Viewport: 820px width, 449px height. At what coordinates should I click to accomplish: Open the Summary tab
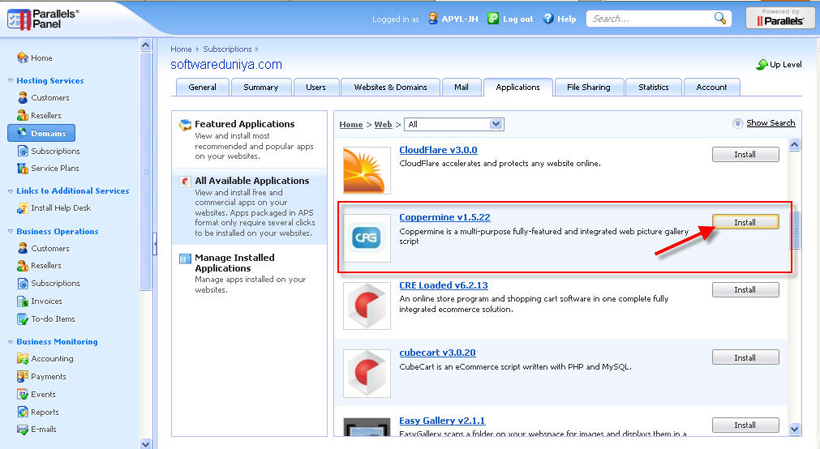[260, 87]
